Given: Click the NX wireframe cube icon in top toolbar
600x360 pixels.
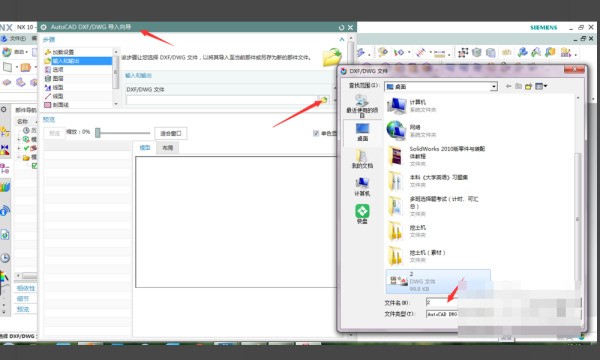Looking at the screenshot, I should coord(491,52).
